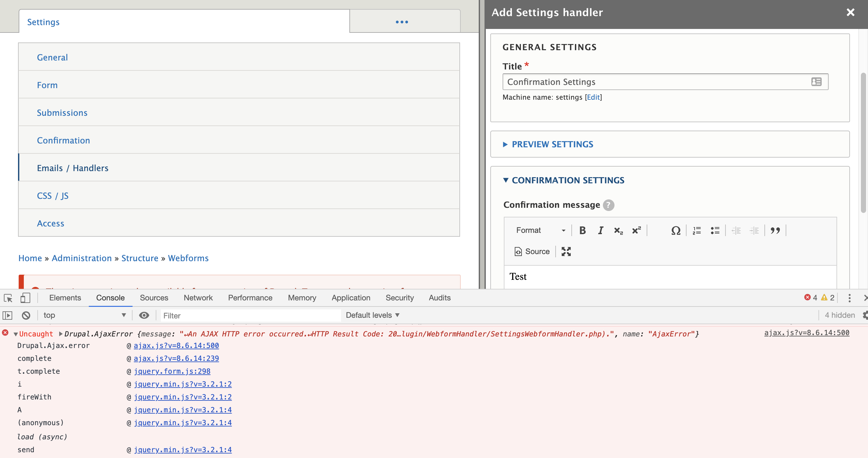
Task: Open the Default levels dropdown
Action: (x=372, y=315)
